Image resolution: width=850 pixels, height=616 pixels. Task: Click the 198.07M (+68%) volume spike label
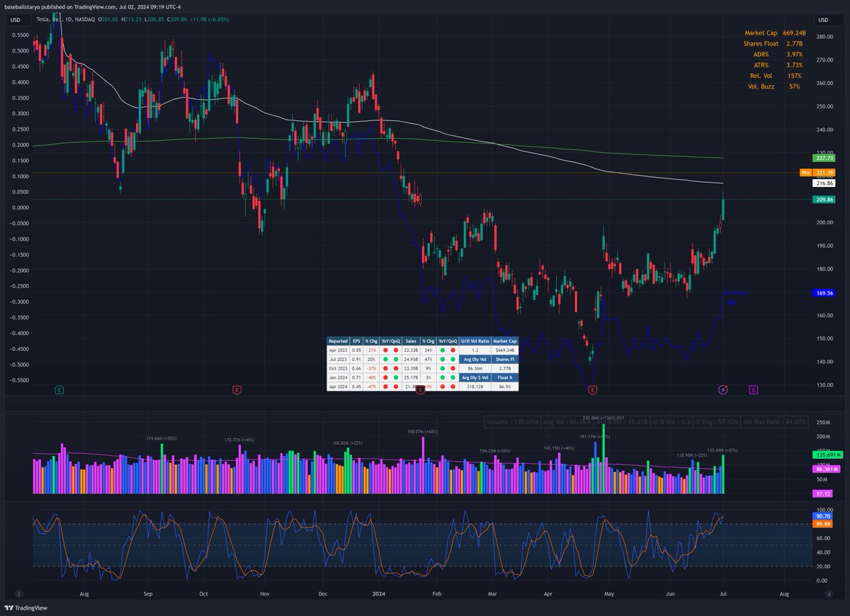[422, 431]
